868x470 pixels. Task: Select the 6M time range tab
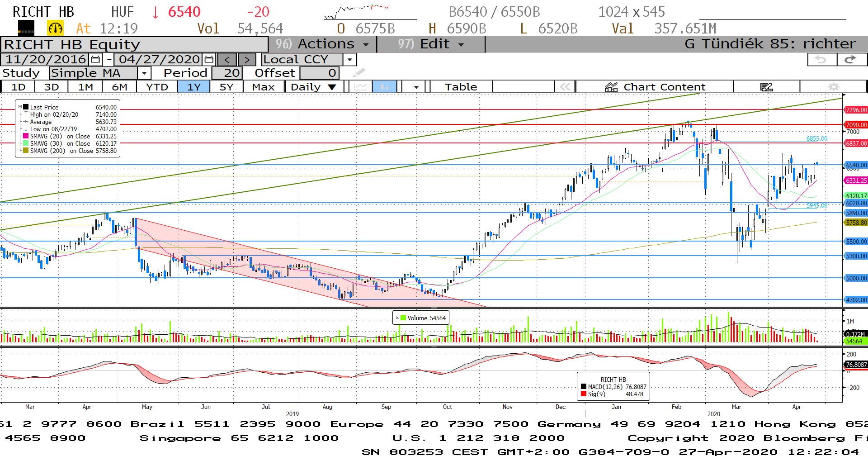click(119, 87)
